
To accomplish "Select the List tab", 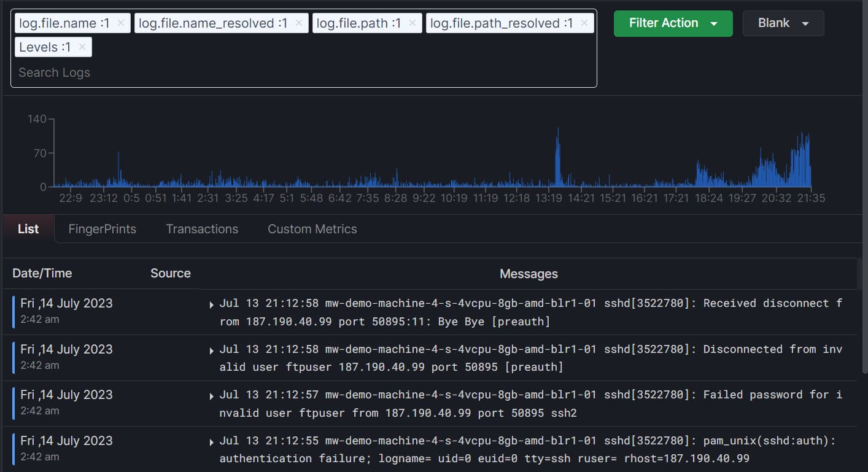I will point(28,229).
